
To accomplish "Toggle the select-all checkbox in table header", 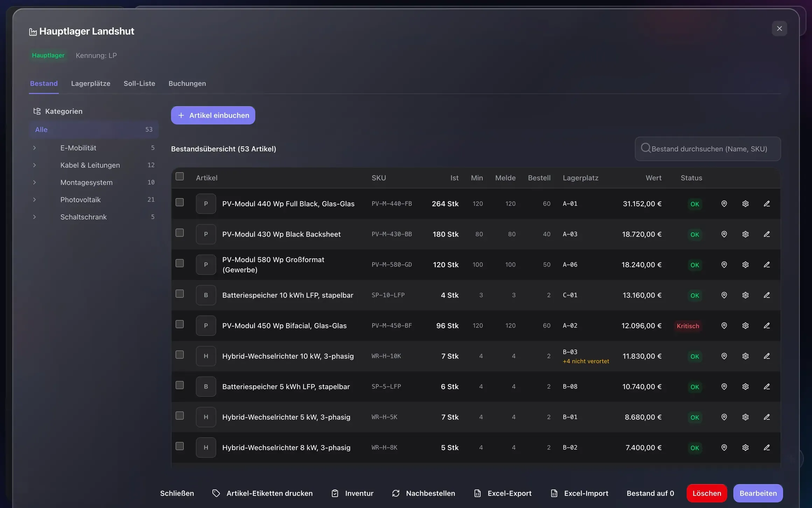I will (180, 176).
